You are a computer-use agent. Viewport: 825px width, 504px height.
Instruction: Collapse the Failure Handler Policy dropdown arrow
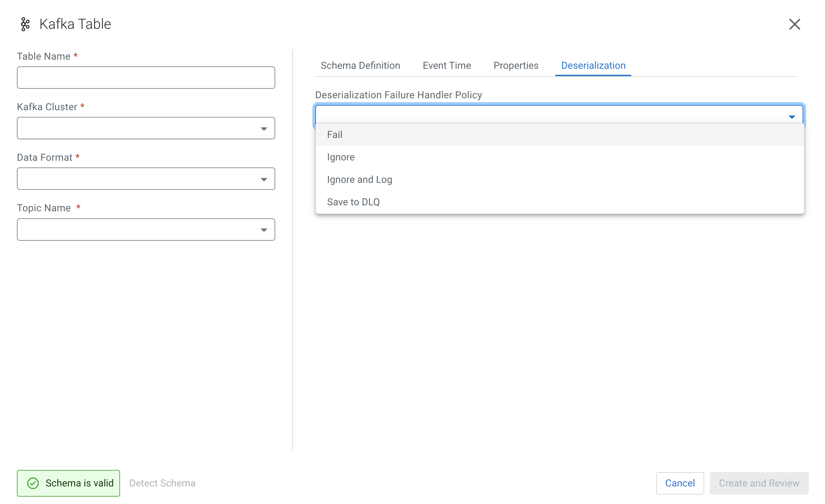792,117
